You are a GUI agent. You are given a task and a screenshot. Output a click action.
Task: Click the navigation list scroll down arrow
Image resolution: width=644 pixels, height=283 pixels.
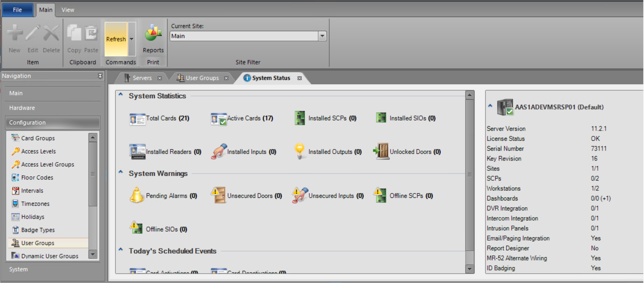(93, 254)
